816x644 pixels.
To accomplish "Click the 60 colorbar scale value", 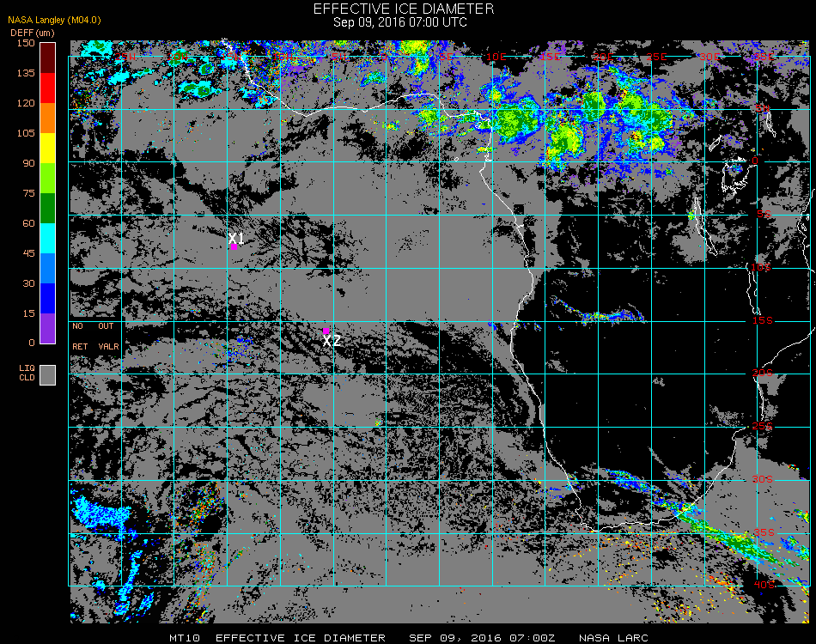I will click(x=28, y=224).
